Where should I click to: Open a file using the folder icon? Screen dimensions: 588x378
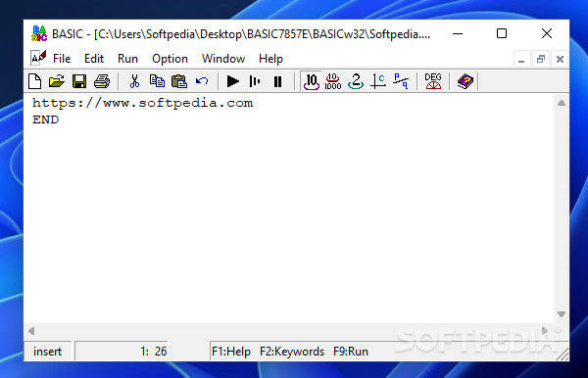[x=57, y=81]
